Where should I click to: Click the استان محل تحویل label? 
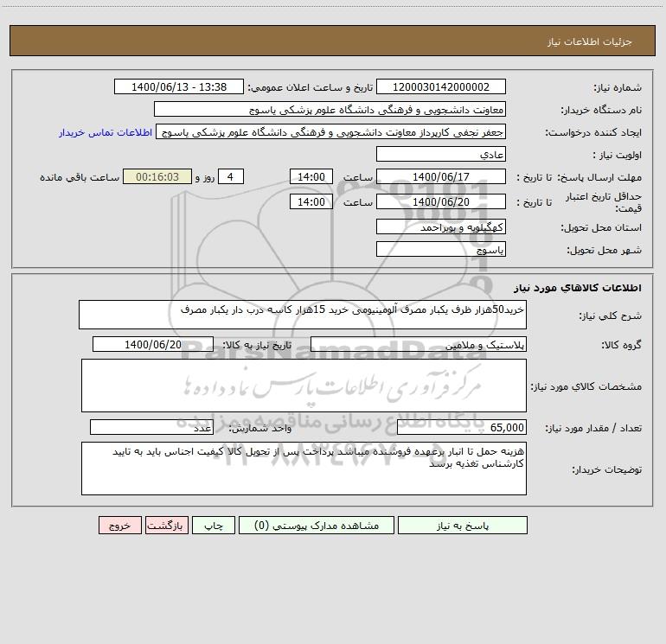(x=601, y=227)
